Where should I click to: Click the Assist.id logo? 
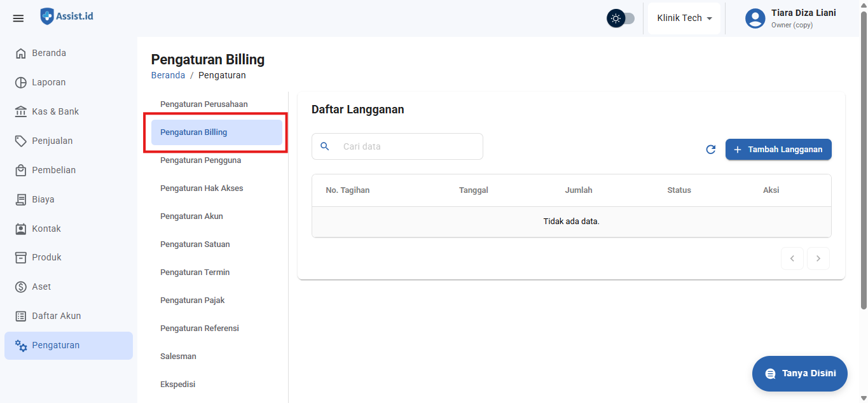click(67, 17)
